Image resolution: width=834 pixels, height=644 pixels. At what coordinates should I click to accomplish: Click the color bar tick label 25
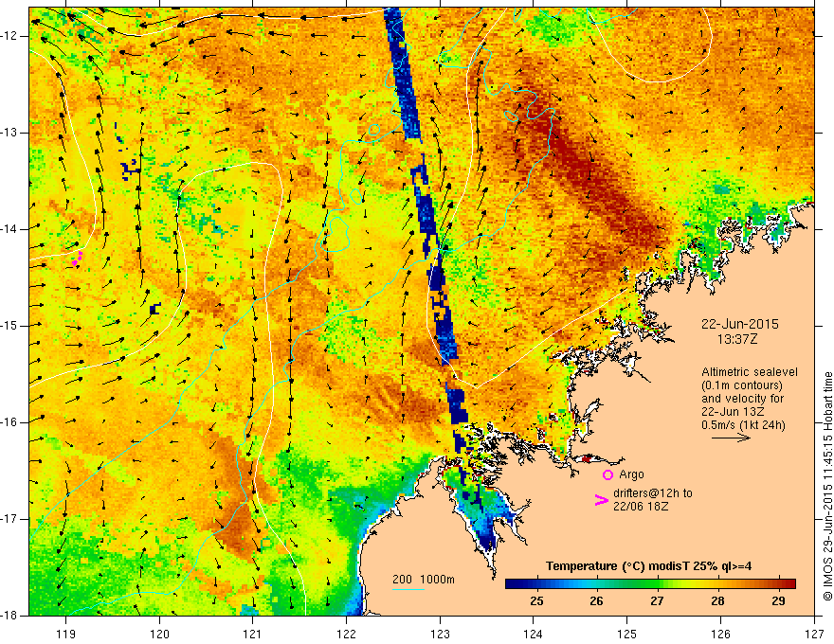tap(536, 601)
